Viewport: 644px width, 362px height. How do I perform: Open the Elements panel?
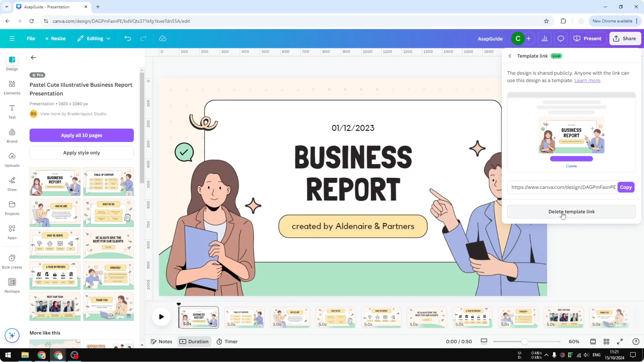12,87
